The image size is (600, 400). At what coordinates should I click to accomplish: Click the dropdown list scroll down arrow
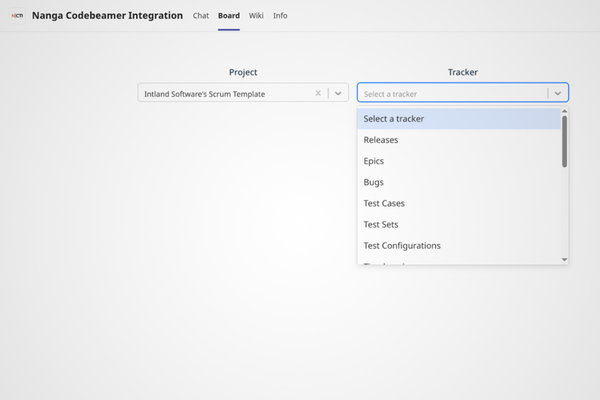(x=564, y=260)
